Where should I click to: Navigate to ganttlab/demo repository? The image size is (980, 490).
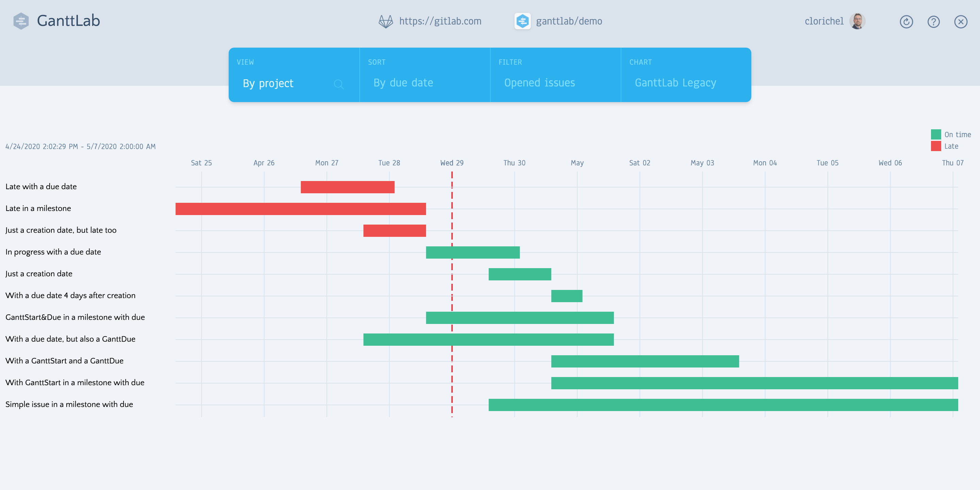[569, 22]
